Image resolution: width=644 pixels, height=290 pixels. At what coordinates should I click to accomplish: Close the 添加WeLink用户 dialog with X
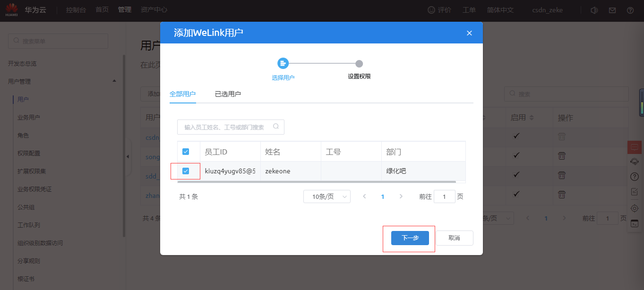click(469, 33)
